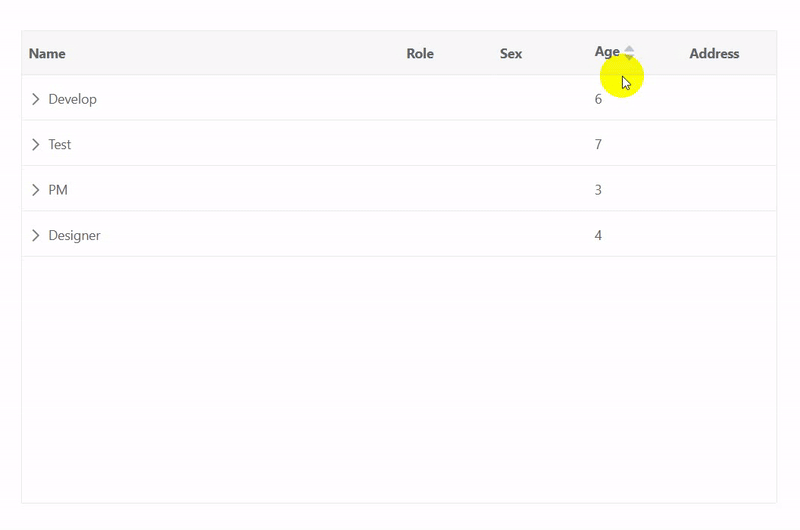Click the Age column header label
The height and width of the screenshot is (530, 800).
[607, 52]
